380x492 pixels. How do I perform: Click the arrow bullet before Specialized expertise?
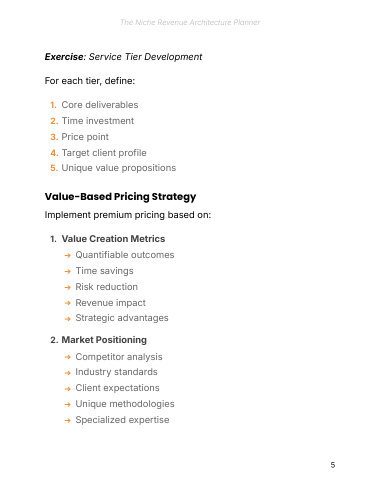[x=68, y=421]
